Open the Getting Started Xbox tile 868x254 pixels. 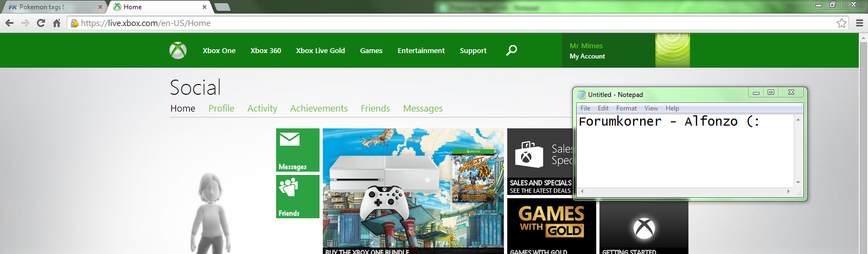(x=644, y=227)
